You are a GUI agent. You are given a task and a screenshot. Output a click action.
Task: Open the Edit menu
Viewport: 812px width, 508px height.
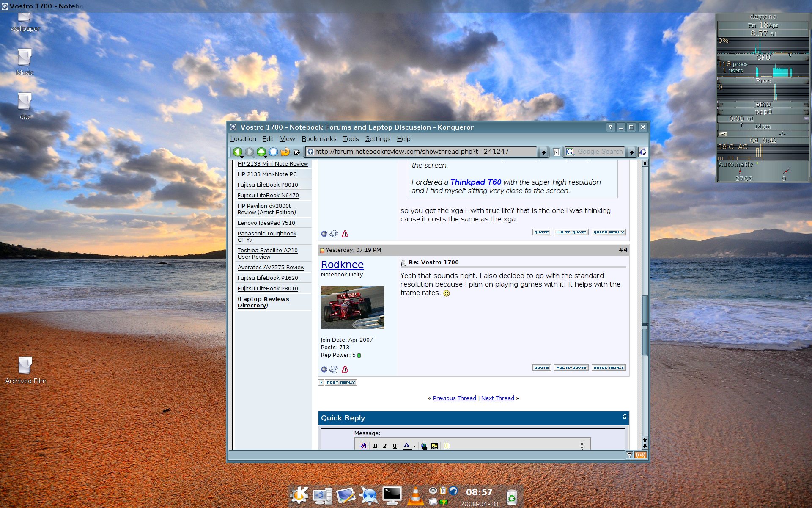coord(268,139)
